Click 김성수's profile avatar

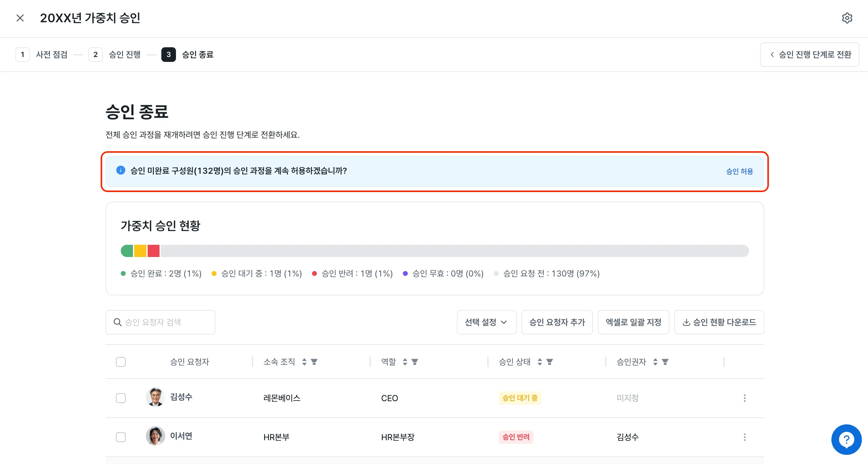(155, 397)
